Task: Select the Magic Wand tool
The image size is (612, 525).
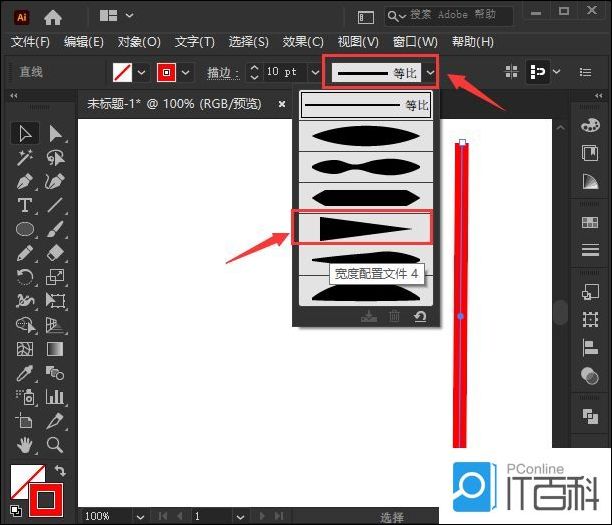Action: pyautogui.click(x=25, y=157)
